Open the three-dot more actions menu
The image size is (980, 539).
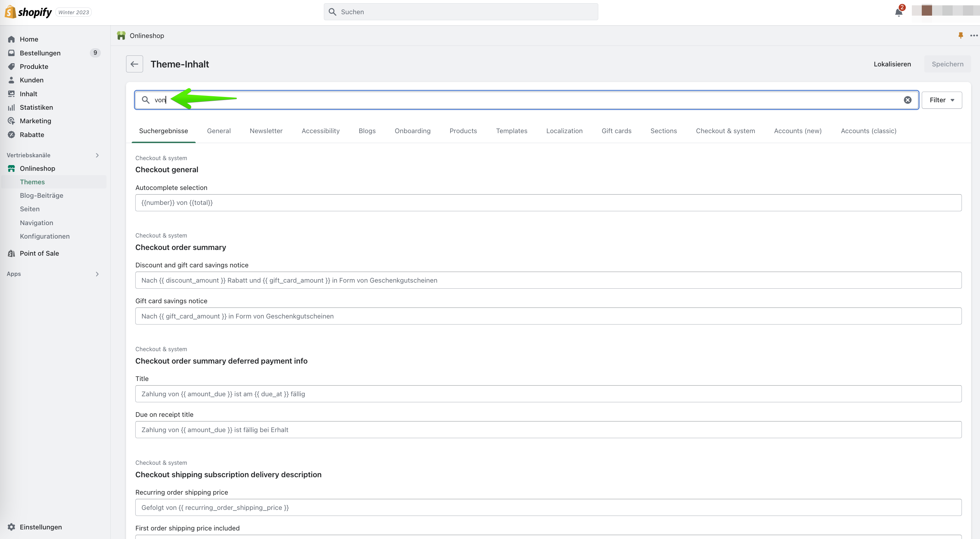(x=974, y=36)
